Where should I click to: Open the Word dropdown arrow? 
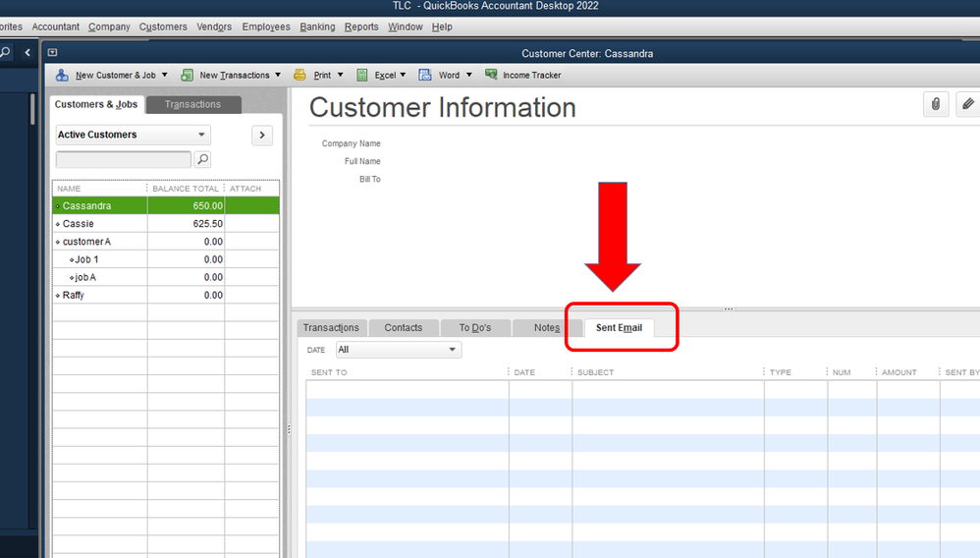468,75
